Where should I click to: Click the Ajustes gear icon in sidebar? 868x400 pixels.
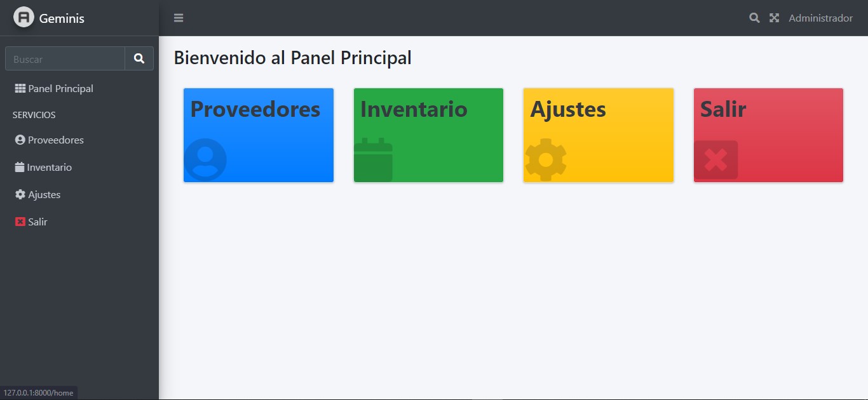coord(20,195)
